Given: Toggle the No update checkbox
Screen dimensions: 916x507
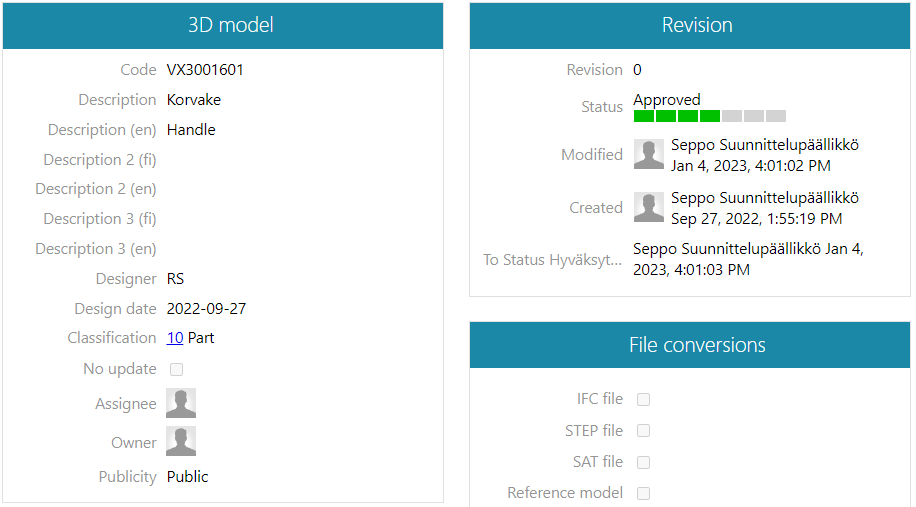Looking at the screenshot, I should [x=177, y=369].
